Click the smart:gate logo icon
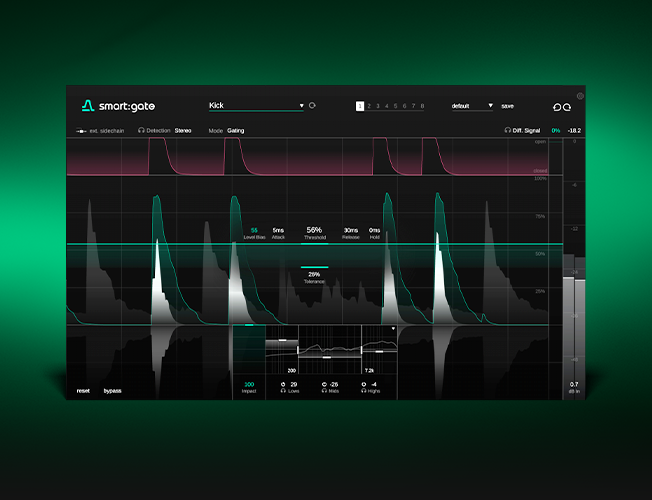Screen dimensions: 652x500 coord(88,106)
